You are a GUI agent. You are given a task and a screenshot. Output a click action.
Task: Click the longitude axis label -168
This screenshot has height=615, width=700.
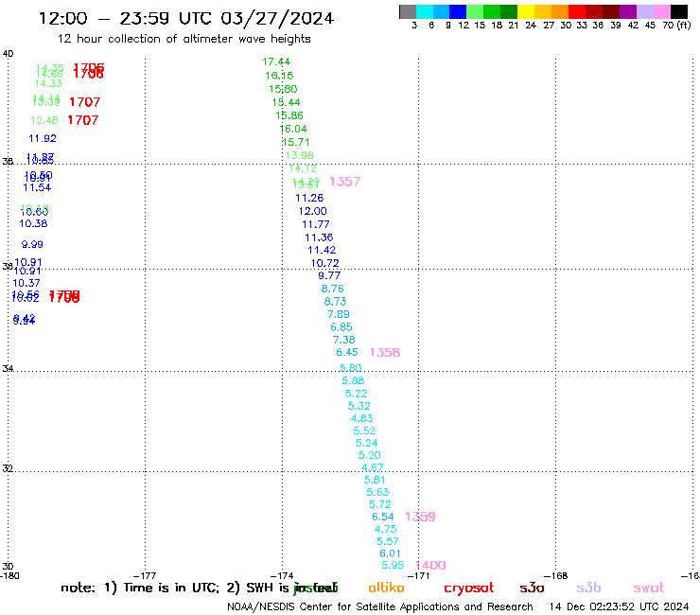(556, 575)
